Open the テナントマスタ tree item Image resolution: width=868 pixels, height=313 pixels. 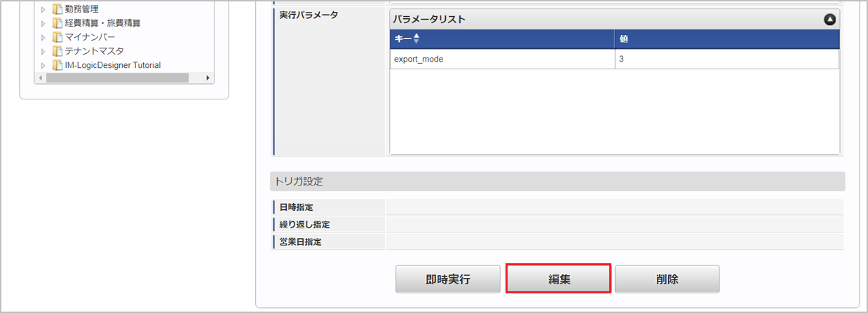tap(95, 51)
